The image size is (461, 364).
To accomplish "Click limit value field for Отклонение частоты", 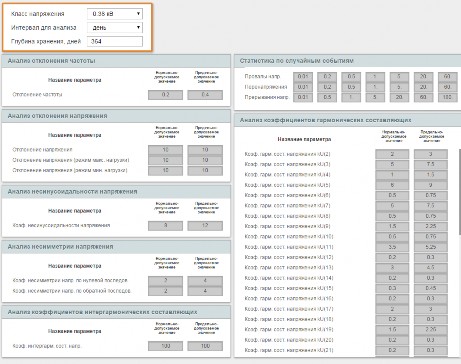I will 205,95.
